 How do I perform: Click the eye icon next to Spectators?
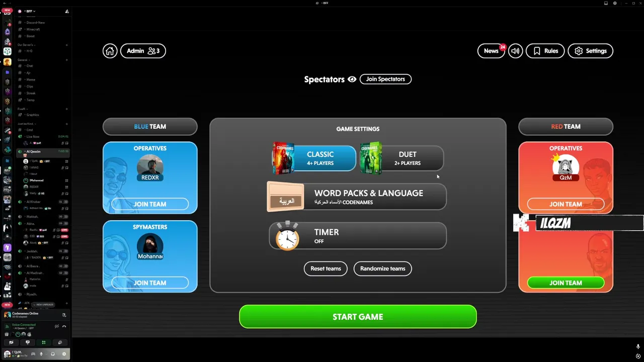(352, 79)
